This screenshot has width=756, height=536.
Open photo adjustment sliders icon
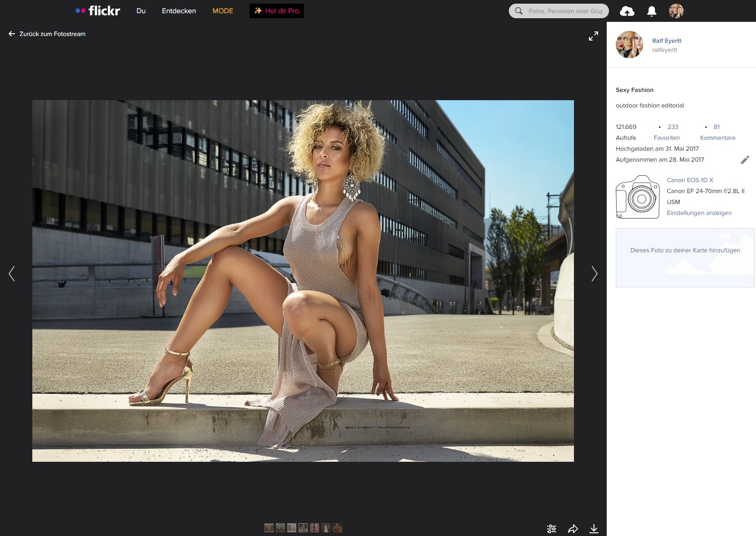(x=552, y=529)
